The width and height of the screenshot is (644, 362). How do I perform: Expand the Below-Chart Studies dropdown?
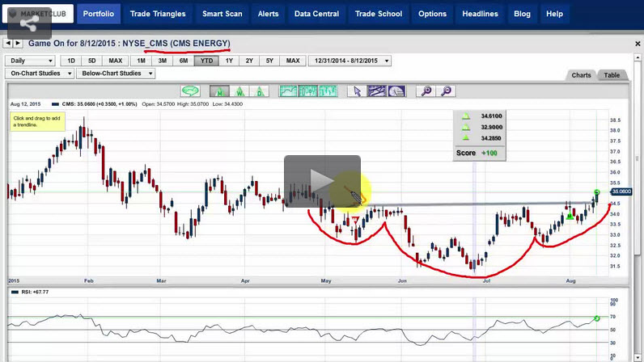[120, 74]
